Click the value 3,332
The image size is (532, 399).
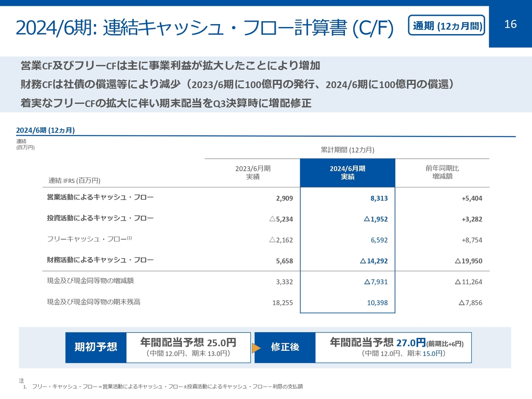284,282
